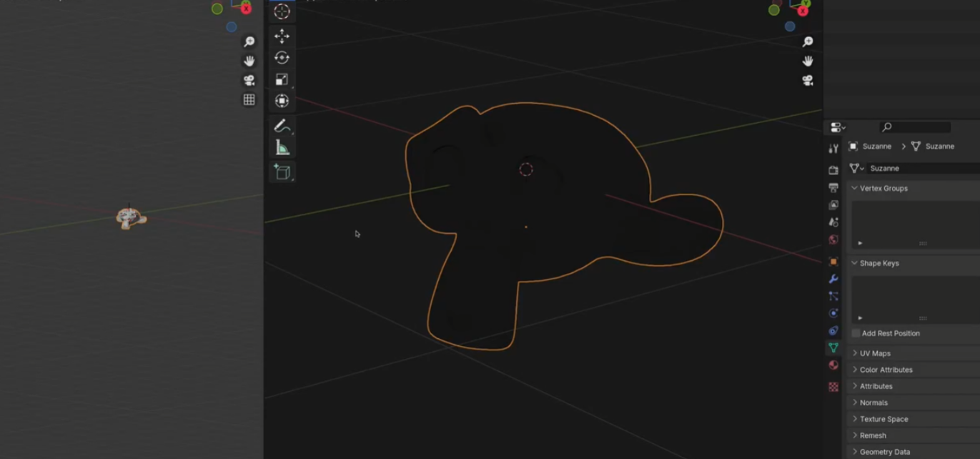Enable Add Rest Position checkbox
The image size is (980, 459).
(856, 333)
